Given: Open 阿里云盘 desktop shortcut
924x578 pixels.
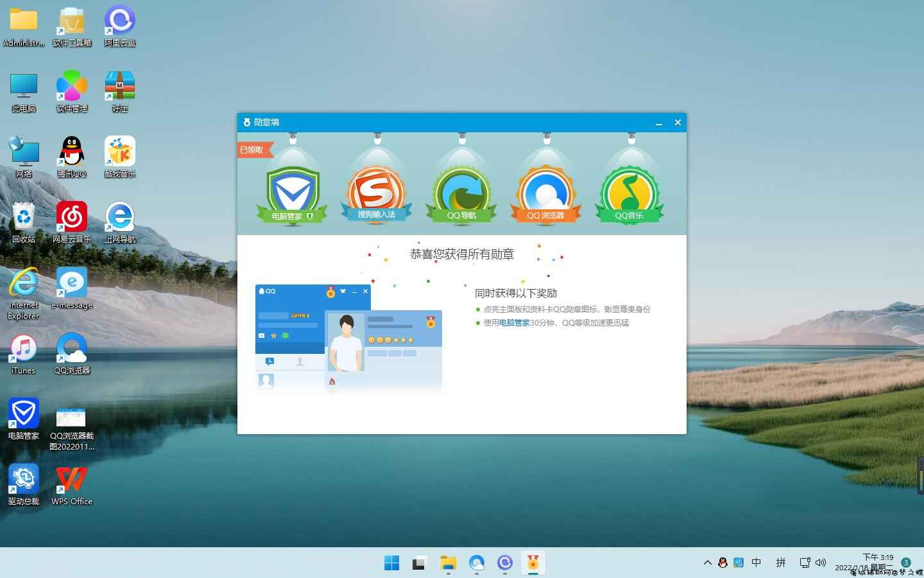Looking at the screenshot, I should (x=120, y=26).
